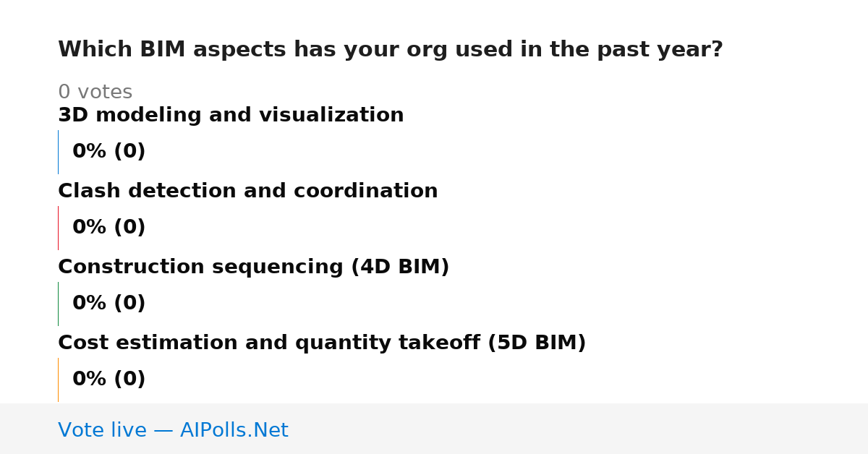Viewport: 868px width, 454px height.
Task: Select the 0 votes counter text
Action: coord(95,93)
